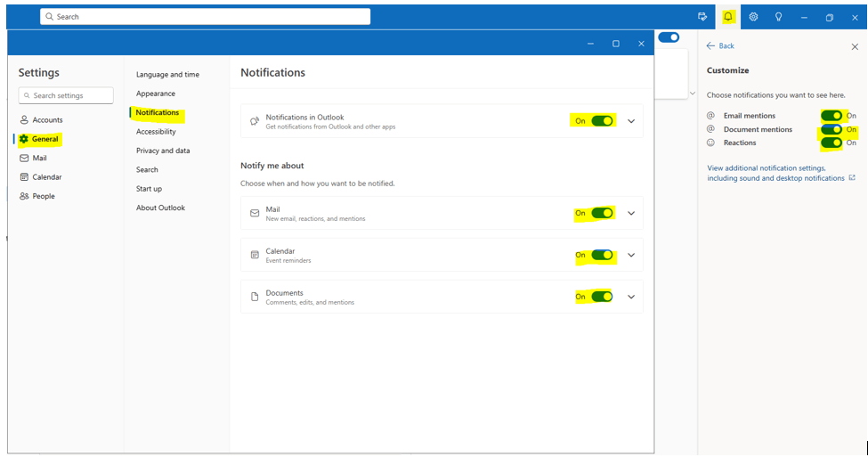
Task: Expand the Calendar notification options chevron
Action: (631, 256)
